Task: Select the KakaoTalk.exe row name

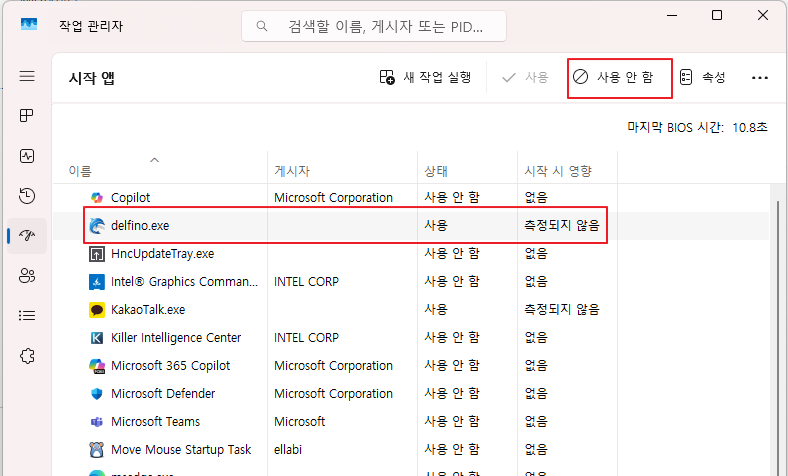Action: click(148, 310)
